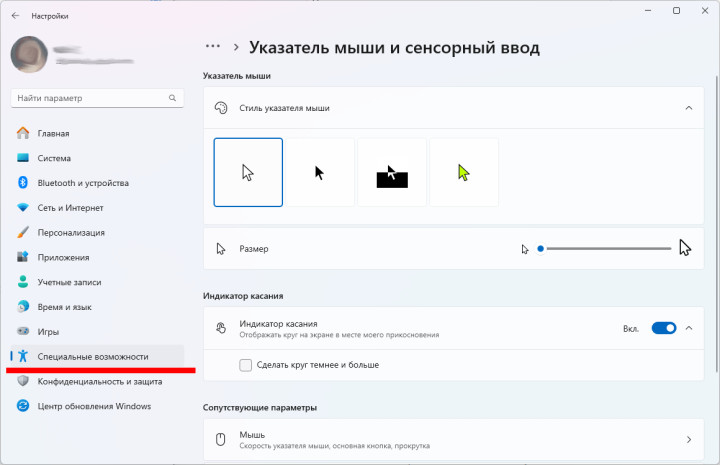Open 'Время и язык' settings
This screenshot has width=720, height=465.
point(65,307)
